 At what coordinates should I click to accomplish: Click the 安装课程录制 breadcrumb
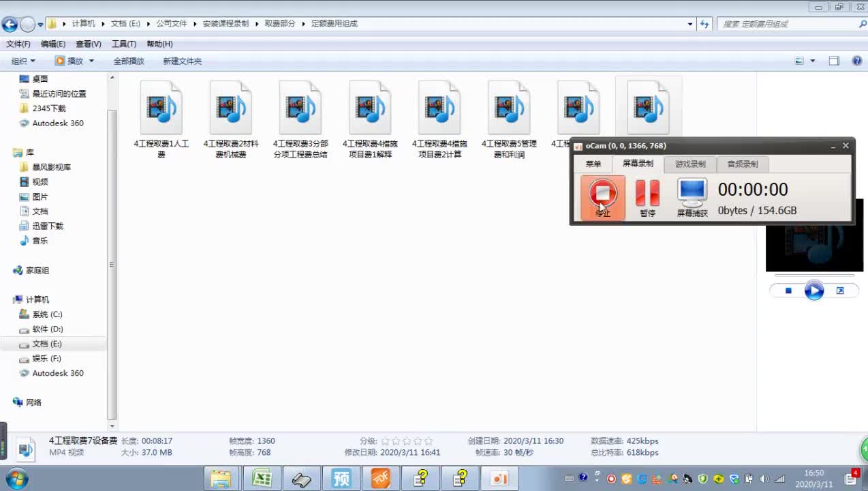(226, 23)
